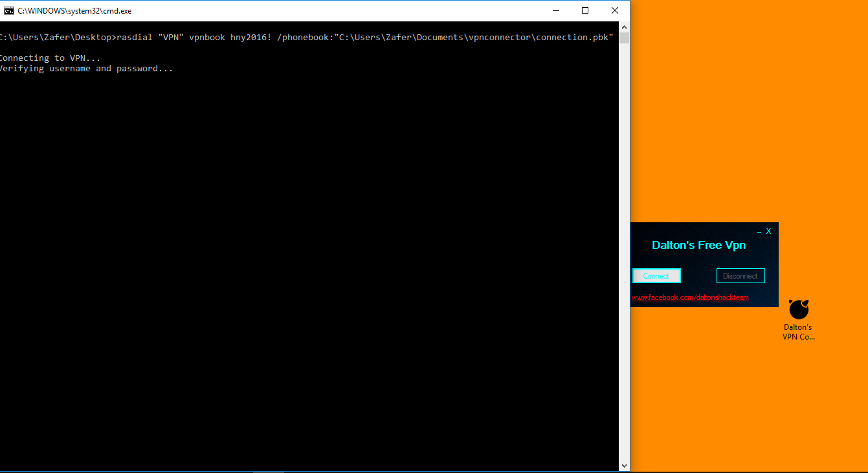868x473 pixels.
Task: Minimize the cmd.exe window
Action: click(555, 10)
